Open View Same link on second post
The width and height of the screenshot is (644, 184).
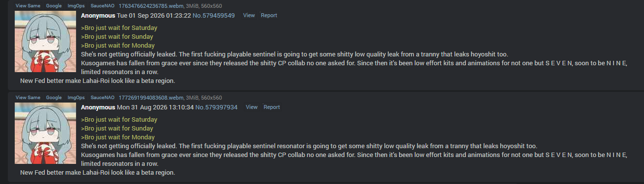[28, 98]
